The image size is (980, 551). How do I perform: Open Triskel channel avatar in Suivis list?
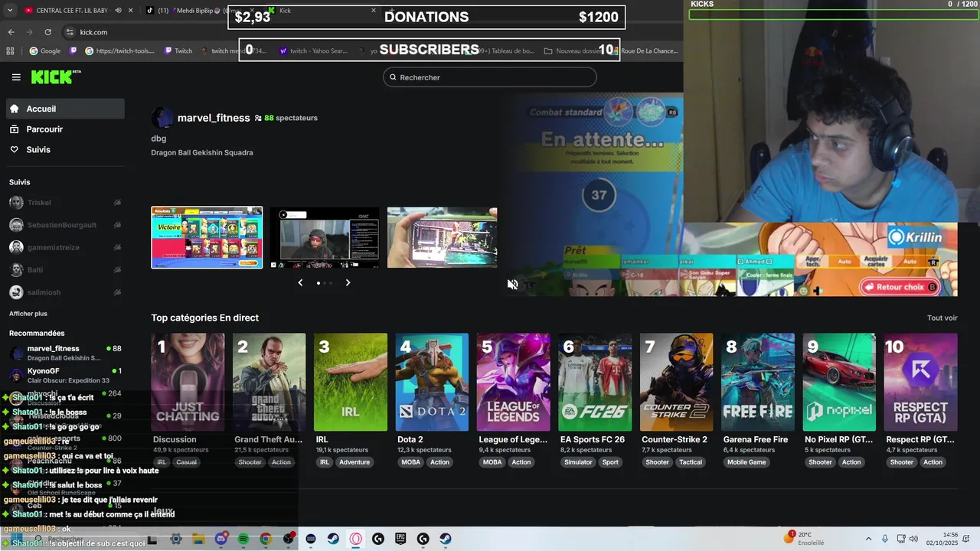click(16, 203)
